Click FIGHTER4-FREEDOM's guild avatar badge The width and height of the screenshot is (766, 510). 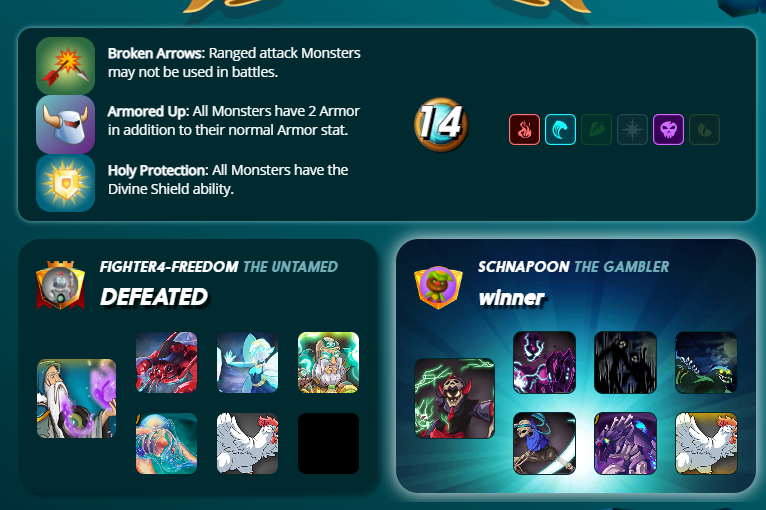(x=61, y=285)
